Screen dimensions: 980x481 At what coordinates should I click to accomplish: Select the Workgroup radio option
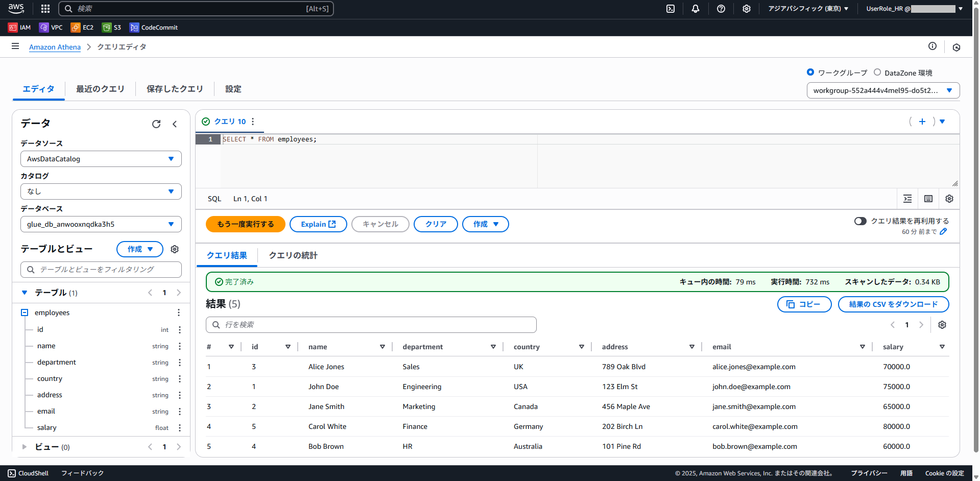(x=810, y=73)
